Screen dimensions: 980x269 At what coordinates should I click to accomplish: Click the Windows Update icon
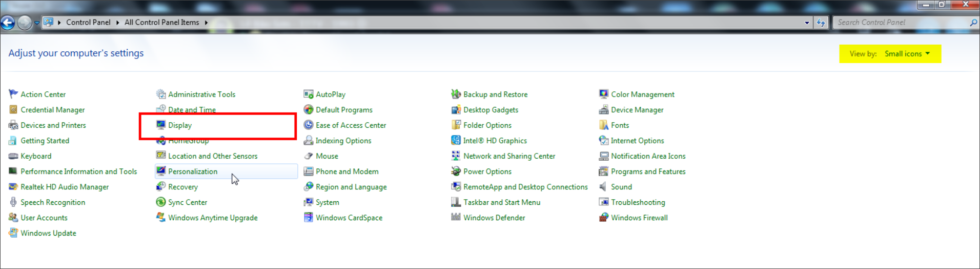tap(13, 233)
